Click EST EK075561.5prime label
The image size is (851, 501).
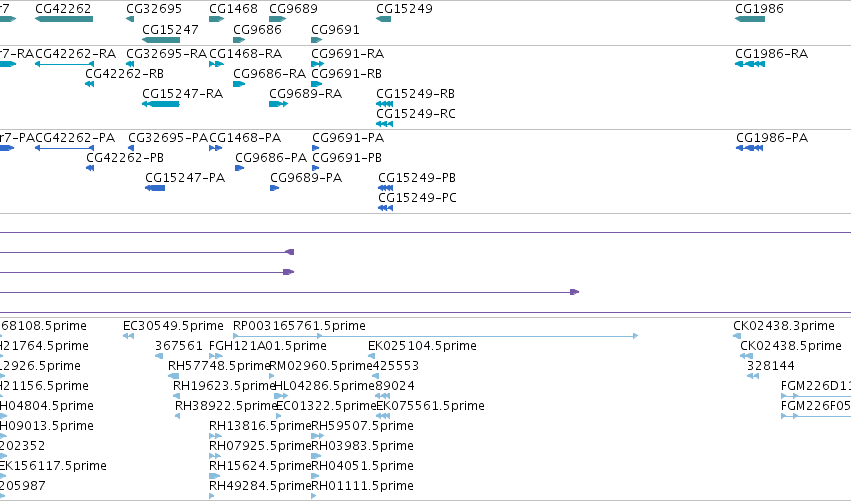coord(430,406)
